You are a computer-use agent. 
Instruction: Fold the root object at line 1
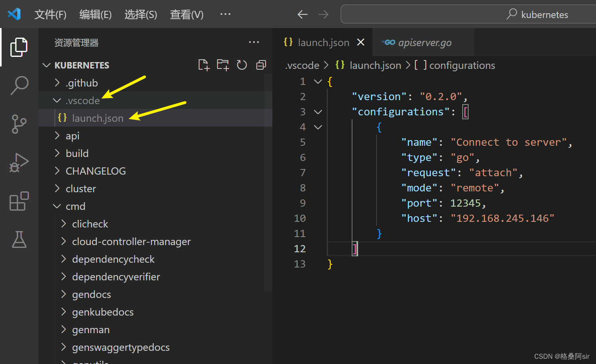tap(318, 81)
